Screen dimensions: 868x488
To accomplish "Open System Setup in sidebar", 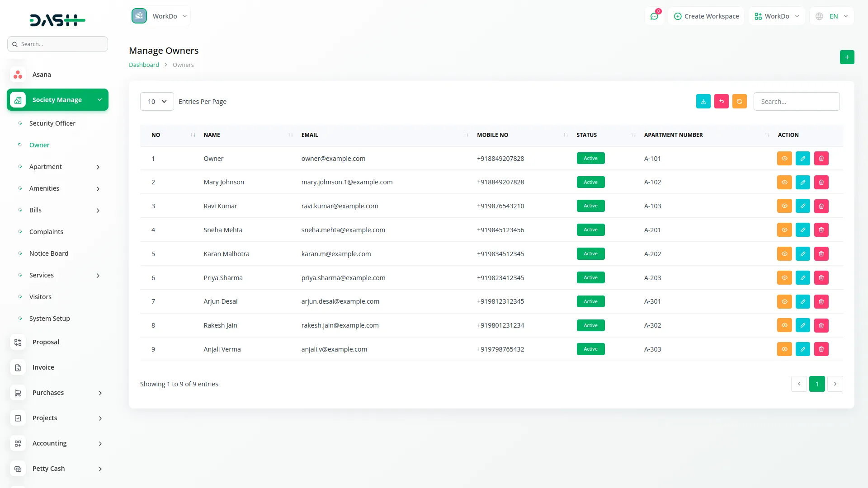I will click(x=49, y=319).
